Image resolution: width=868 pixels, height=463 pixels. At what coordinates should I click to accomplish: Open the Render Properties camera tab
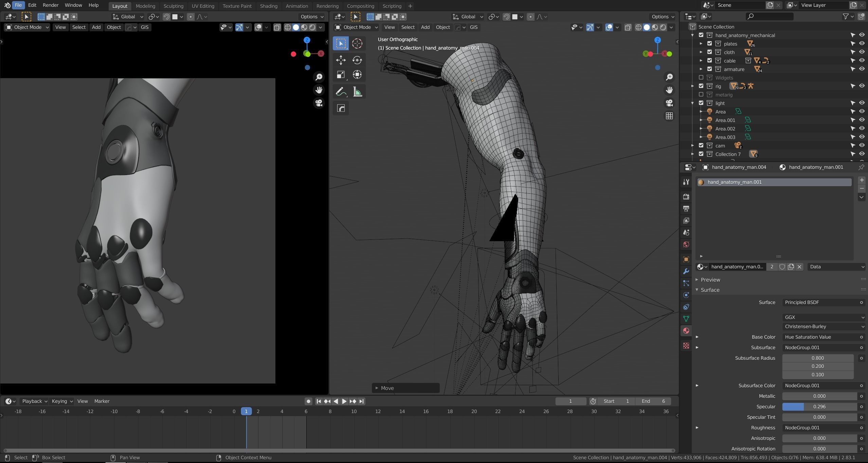686,196
